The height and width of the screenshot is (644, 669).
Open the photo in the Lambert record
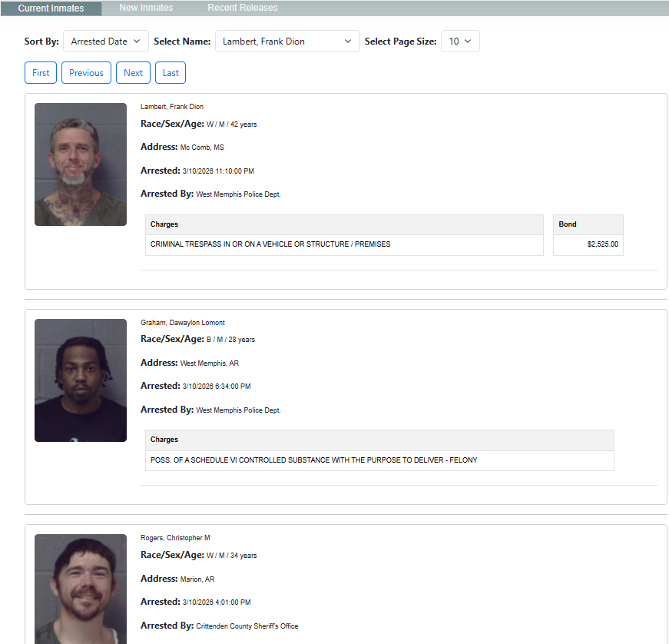81,164
